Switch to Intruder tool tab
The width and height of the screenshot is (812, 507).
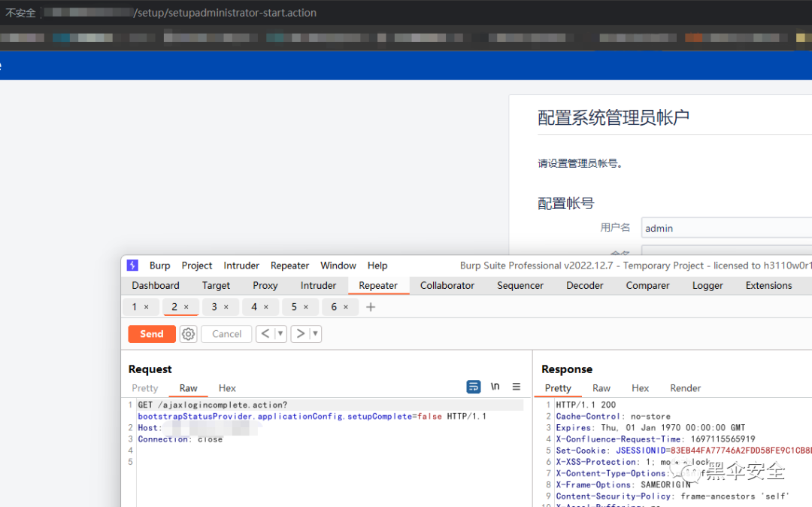[318, 285]
